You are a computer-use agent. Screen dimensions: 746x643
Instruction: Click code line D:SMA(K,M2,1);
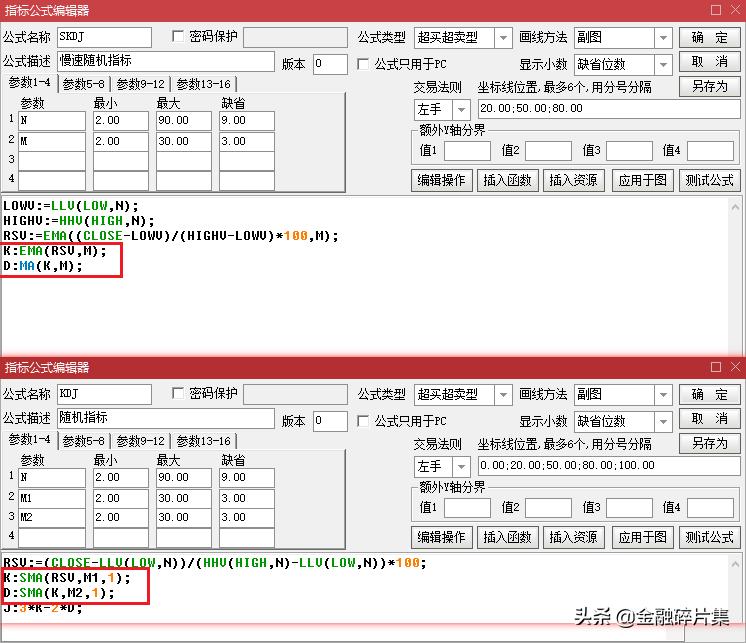pos(59,593)
